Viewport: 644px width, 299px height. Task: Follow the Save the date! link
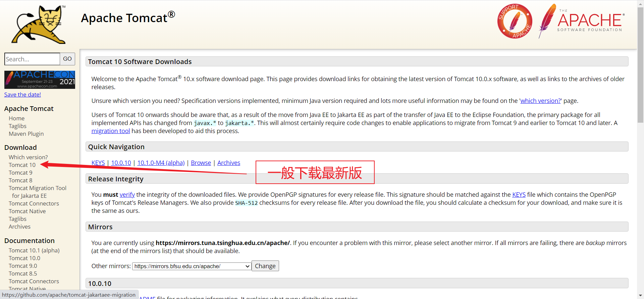tap(22, 95)
